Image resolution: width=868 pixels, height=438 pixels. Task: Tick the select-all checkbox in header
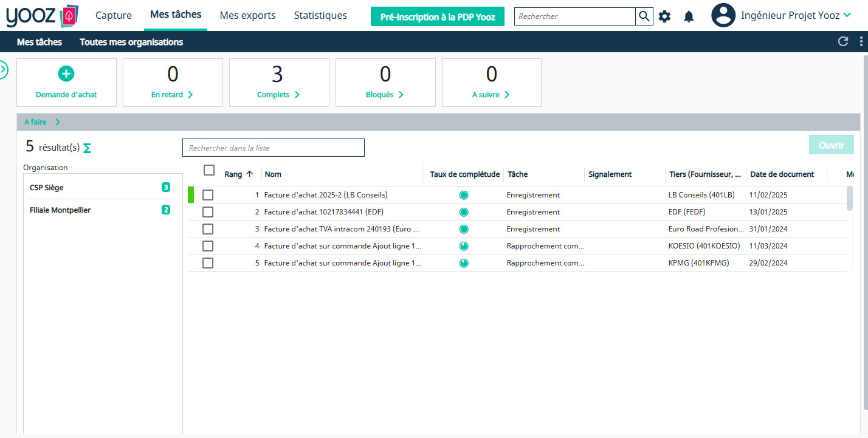tap(209, 170)
